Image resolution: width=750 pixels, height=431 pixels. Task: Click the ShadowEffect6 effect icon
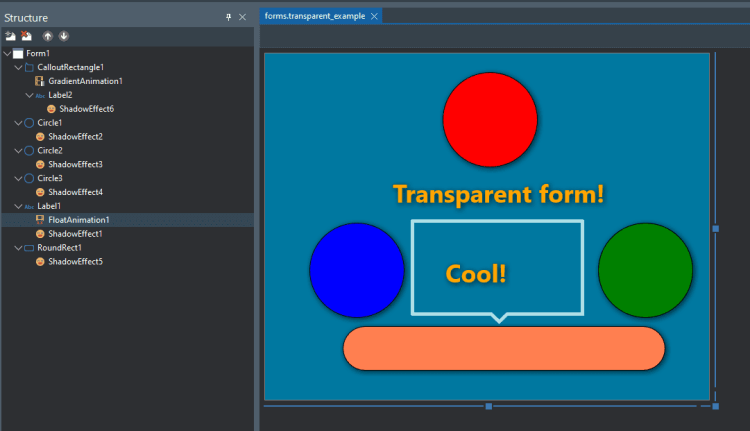click(51, 109)
